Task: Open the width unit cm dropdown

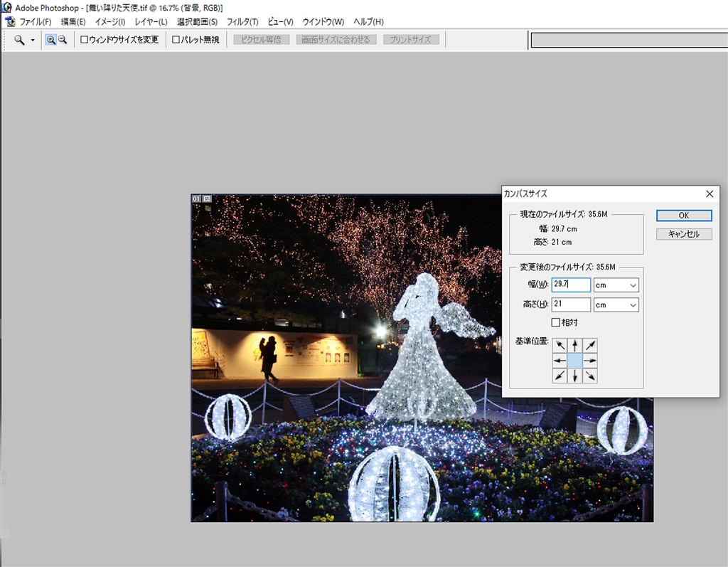Action: 616,285
